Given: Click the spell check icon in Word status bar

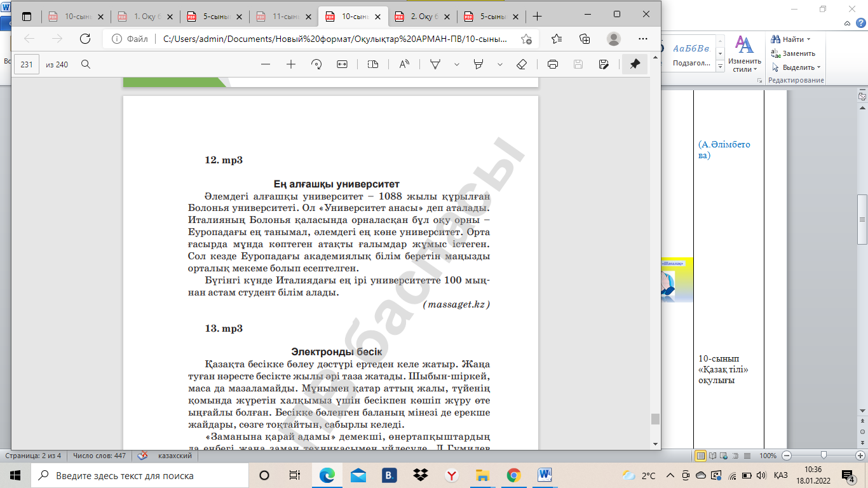Looking at the screenshot, I should (x=144, y=456).
